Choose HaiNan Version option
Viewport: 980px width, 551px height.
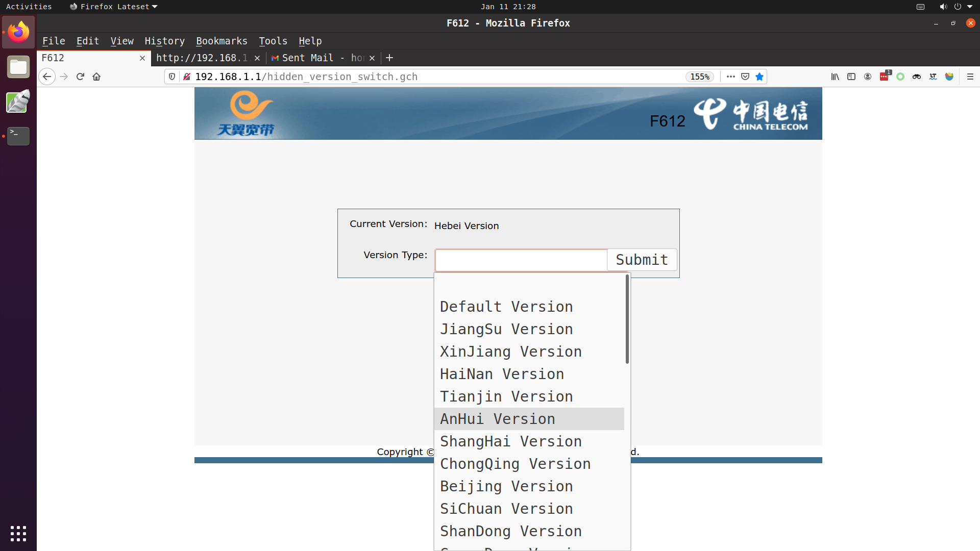pyautogui.click(x=529, y=374)
